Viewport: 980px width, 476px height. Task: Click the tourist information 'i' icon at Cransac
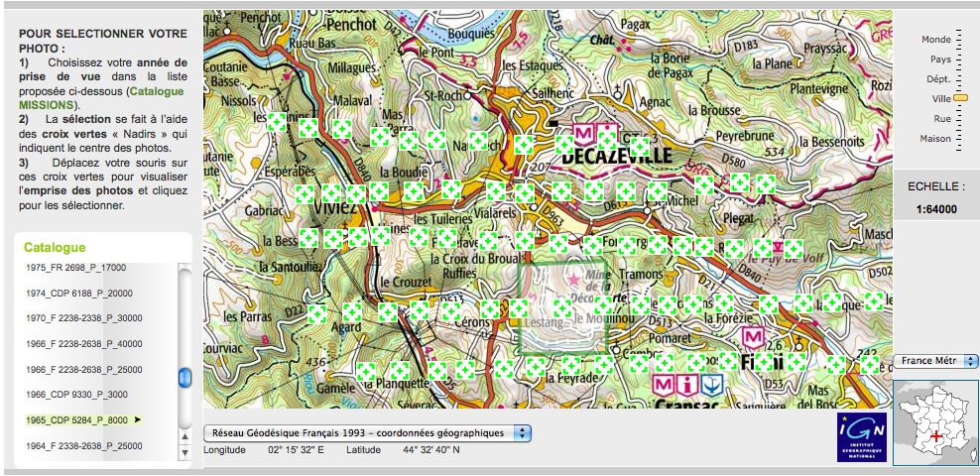coord(687,384)
